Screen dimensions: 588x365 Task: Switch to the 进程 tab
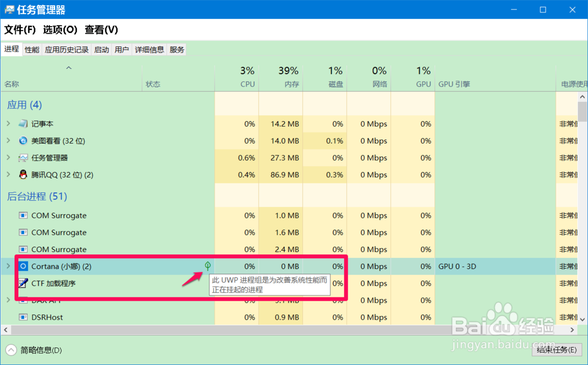(12, 49)
